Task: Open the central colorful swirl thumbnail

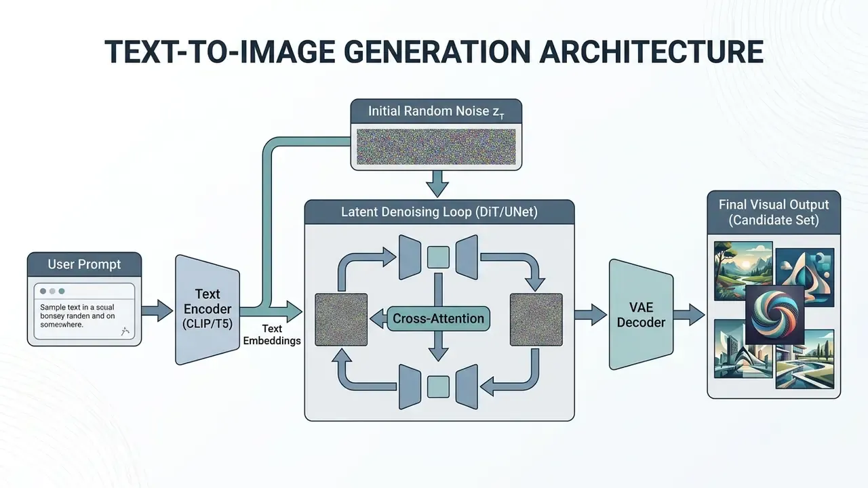Action: (774, 313)
